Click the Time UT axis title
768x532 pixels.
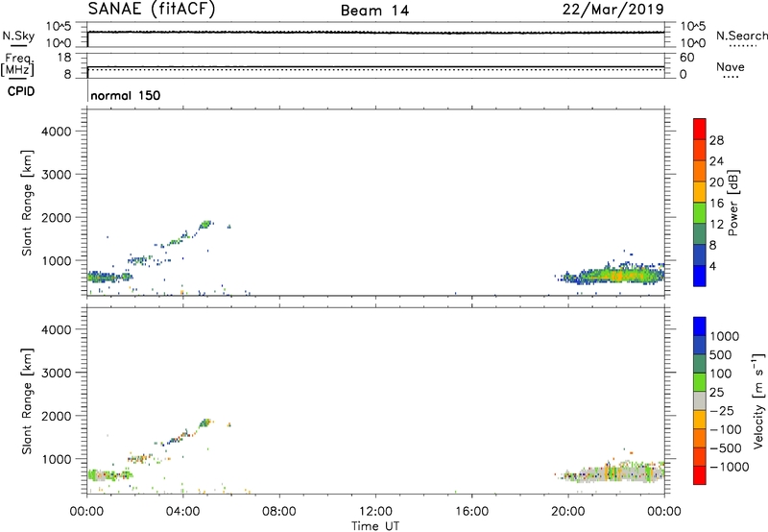(375, 526)
